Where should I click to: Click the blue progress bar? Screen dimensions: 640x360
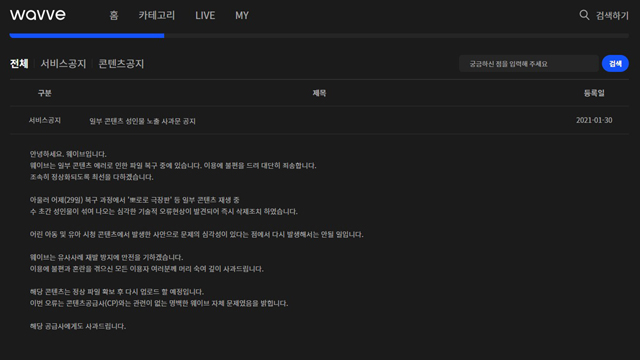click(87, 36)
